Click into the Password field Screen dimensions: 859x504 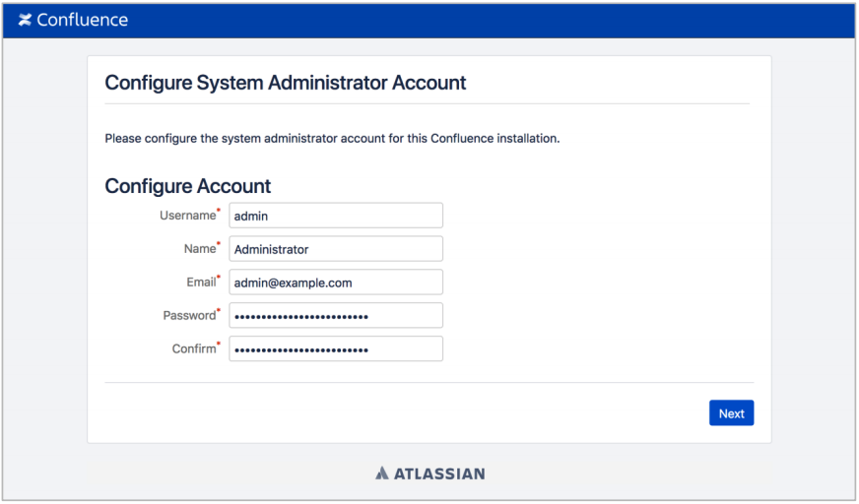click(336, 316)
